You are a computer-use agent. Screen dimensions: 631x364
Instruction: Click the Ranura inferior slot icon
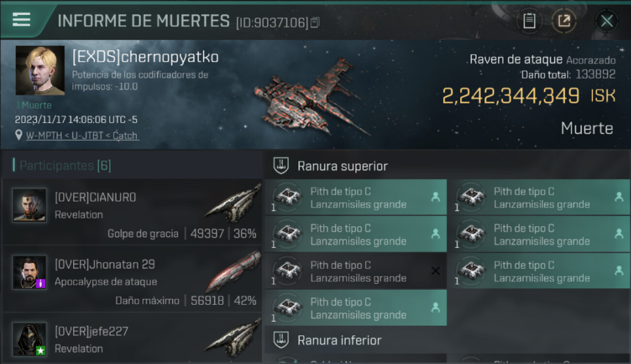coord(281,340)
